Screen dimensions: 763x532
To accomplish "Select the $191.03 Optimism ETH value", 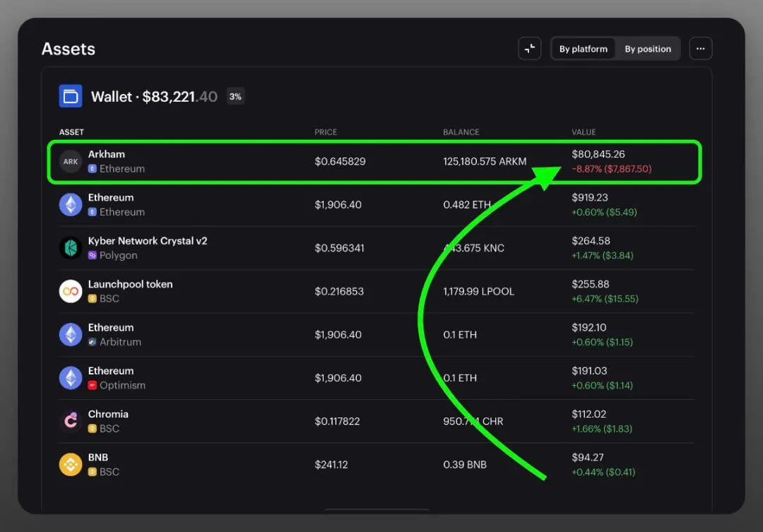I will (589, 371).
